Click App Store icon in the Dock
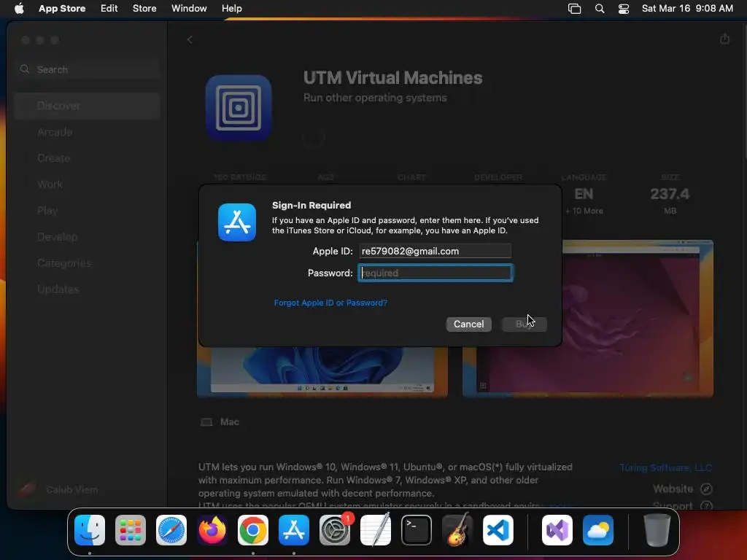747x560 pixels. [294, 530]
